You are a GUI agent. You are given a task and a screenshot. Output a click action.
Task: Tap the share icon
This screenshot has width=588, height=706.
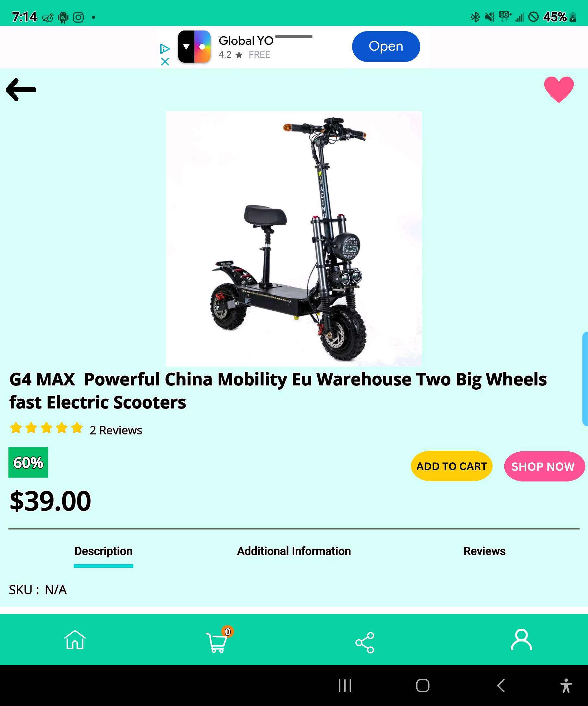click(x=365, y=642)
